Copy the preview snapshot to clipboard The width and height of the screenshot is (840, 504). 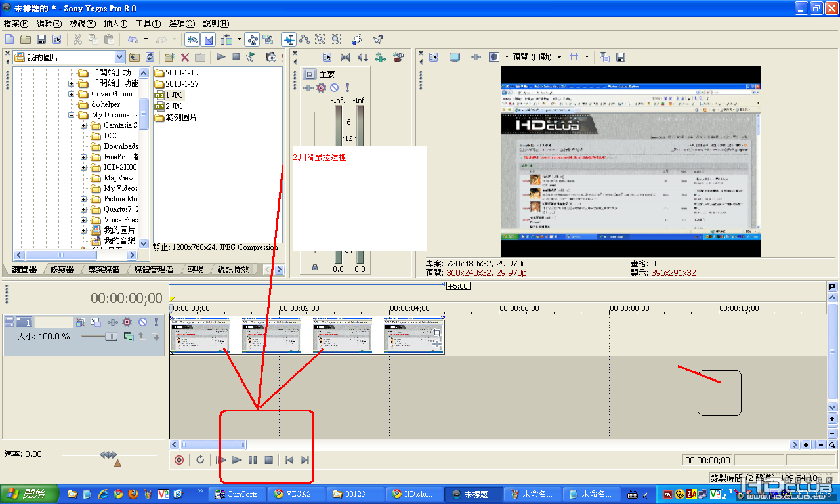[604, 57]
